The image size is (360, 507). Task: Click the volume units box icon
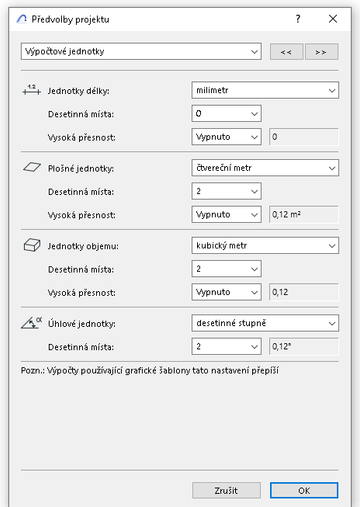pyautogui.click(x=32, y=245)
